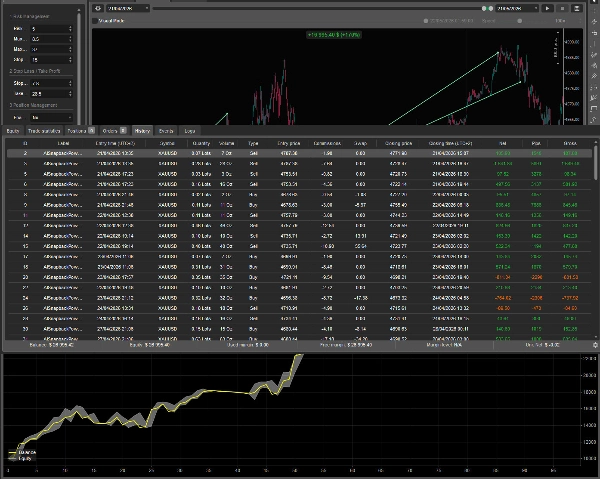The image size is (600, 479).
Task: Click the Risk value field showing 5
Action: (49, 29)
